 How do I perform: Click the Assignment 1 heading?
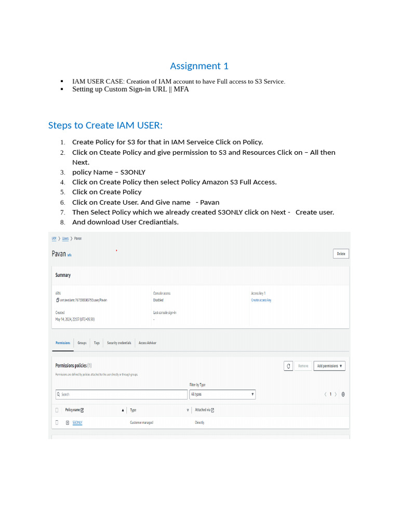(x=199, y=66)
